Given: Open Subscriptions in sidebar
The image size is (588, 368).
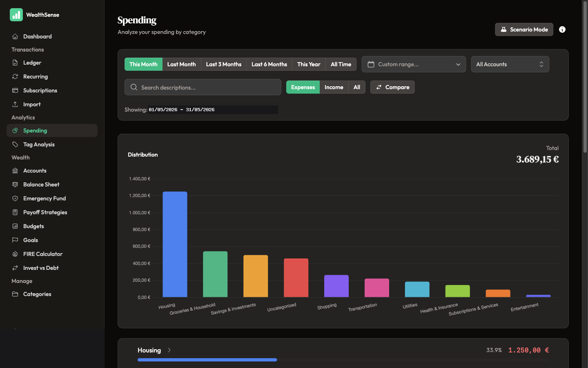Looking at the screenshot, I should pos(52,90).
